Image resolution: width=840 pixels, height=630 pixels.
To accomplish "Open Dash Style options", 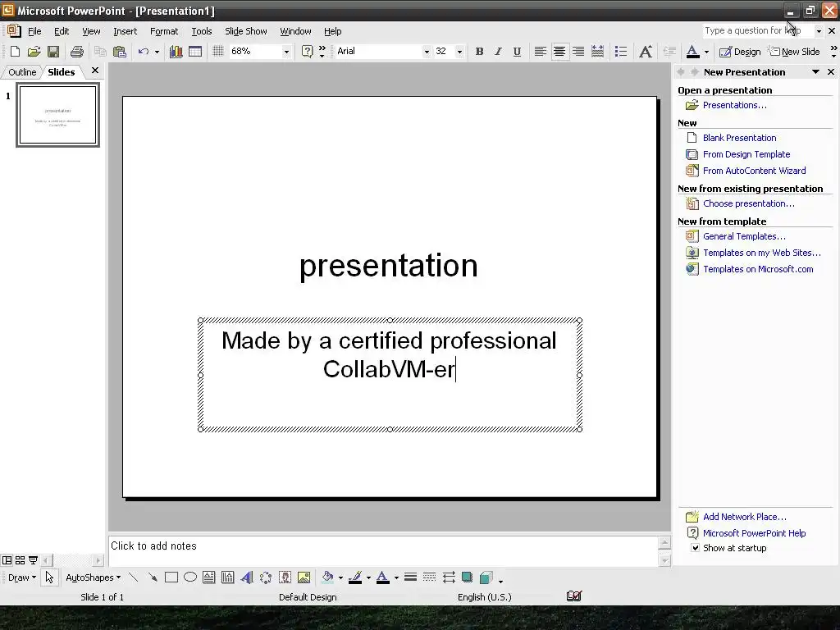I will click(429, 577).
